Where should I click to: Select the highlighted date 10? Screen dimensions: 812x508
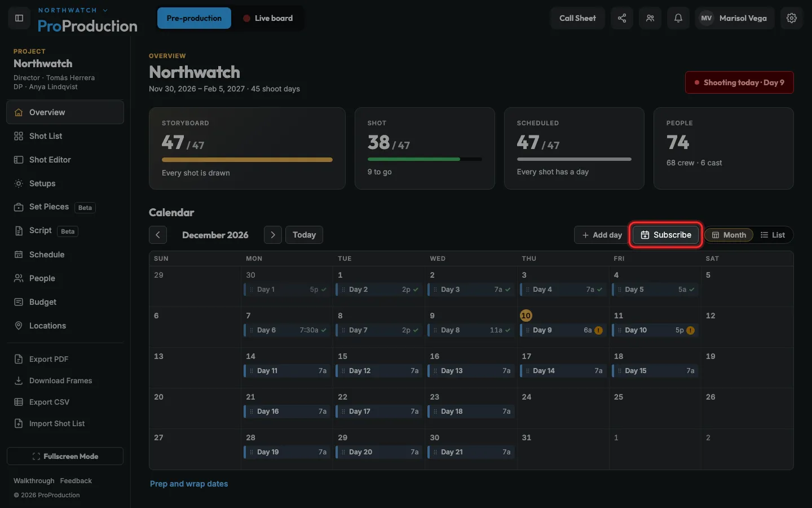point(526,316)
